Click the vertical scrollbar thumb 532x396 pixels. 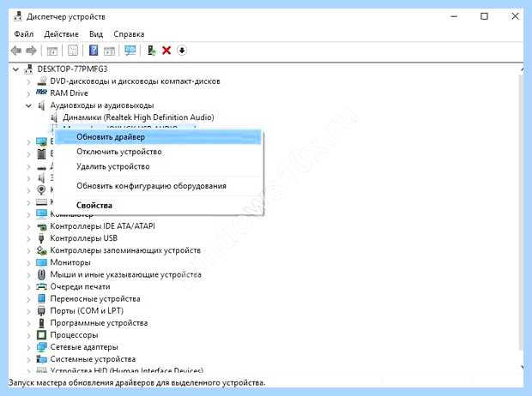click(521, 213)
